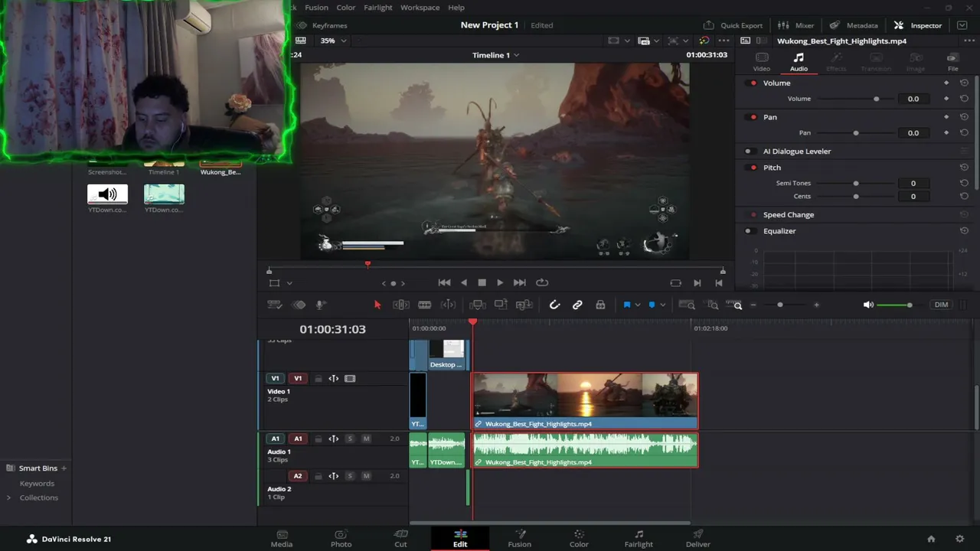Image resolution: width=980 pixels, height=551 pixels.
Task: Play the timeline in reverse
Action: 463,282
